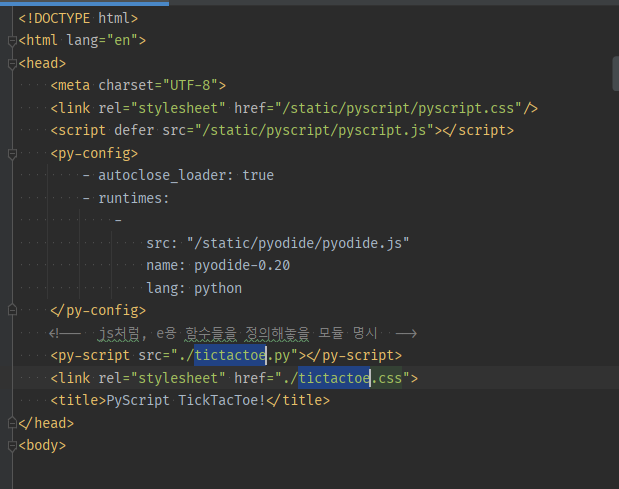The width and height of the screenshot is (619, 489).
Task: Collapse the head tag fold marker
Action: [x=12, y=64]
